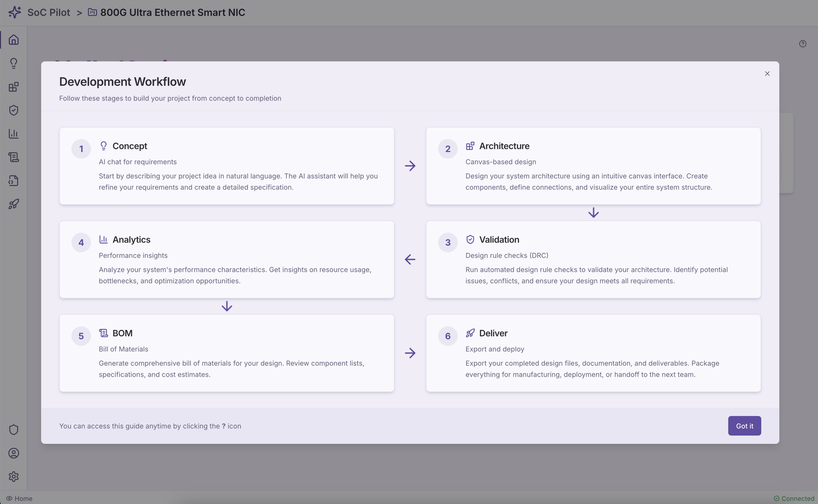Select the code export file icon in the sidebar
The height and width of the screenshot is (504, 818).
[x=14, y=180]
